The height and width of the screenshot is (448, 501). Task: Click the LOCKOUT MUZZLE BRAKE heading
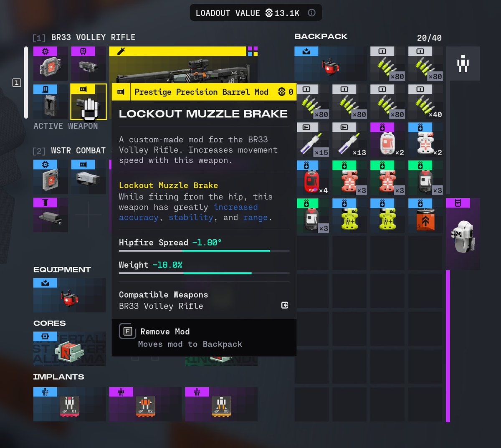pyautogui.click(x=203, y=114)
